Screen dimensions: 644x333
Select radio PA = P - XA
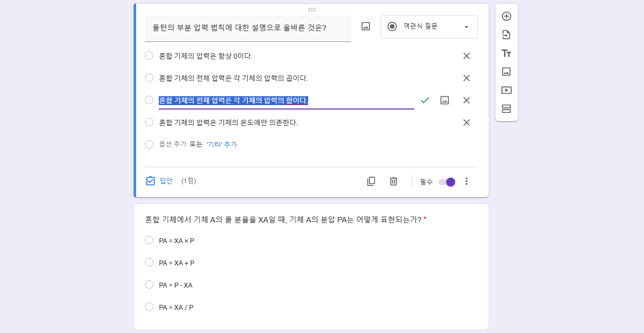pos(149,285)
